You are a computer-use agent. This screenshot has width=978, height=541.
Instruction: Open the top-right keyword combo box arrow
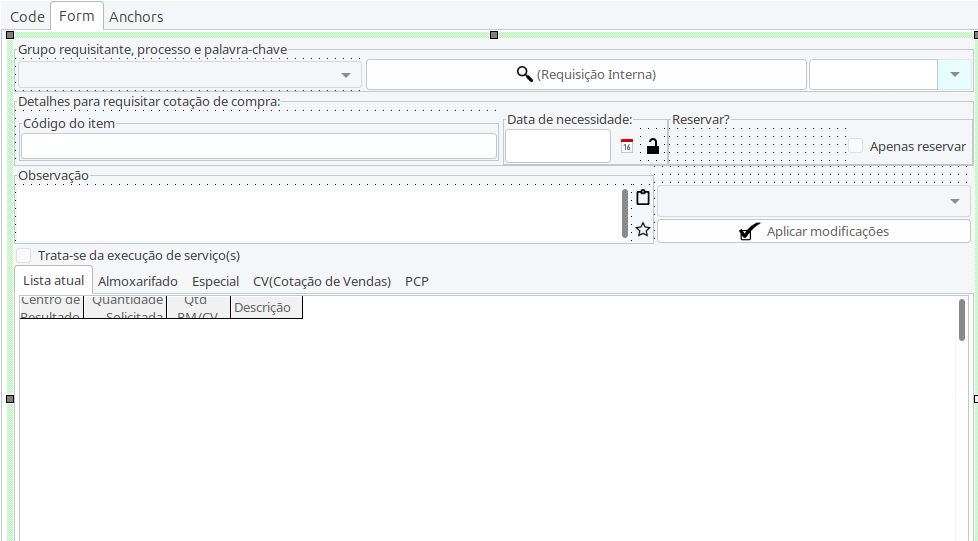tap(954, 75)
